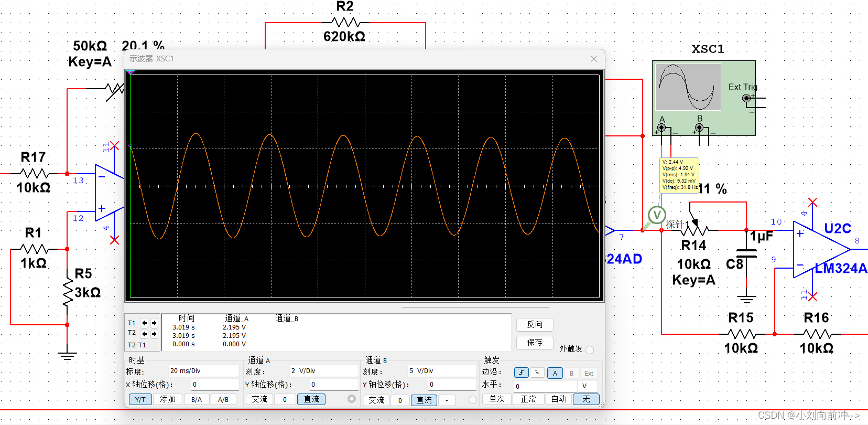Select the XSC1 oscilloscope instrument waveform icon
868x425 pixels.
point(688,87)
